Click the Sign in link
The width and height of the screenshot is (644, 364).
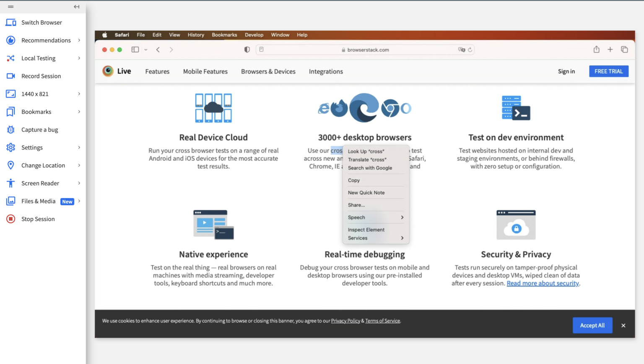tap(566, 71)
